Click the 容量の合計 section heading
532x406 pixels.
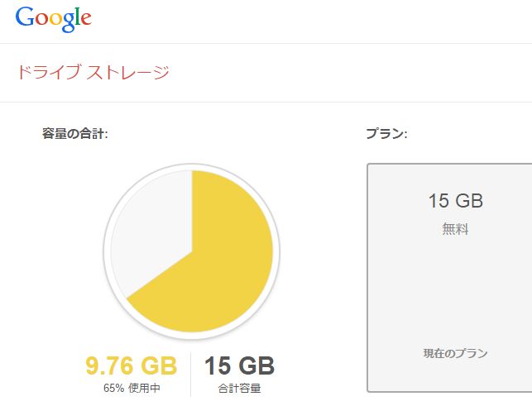[x=75, y=133]
